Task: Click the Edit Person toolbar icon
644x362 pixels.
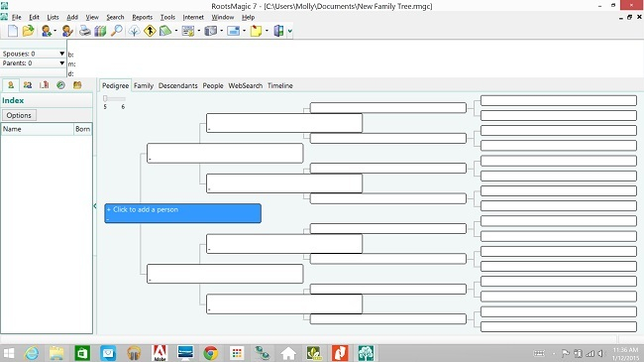Action: (67, 31)
